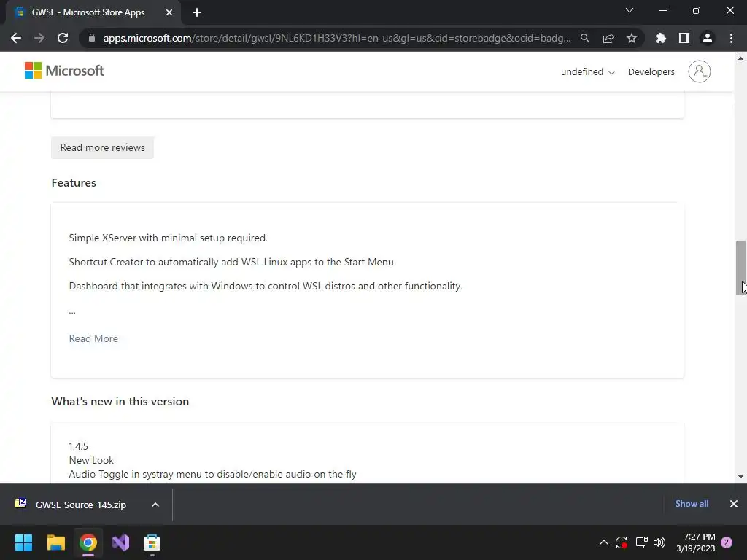
Task: Sign in with the account avatar icon
Action: click(x=700, y=71)
